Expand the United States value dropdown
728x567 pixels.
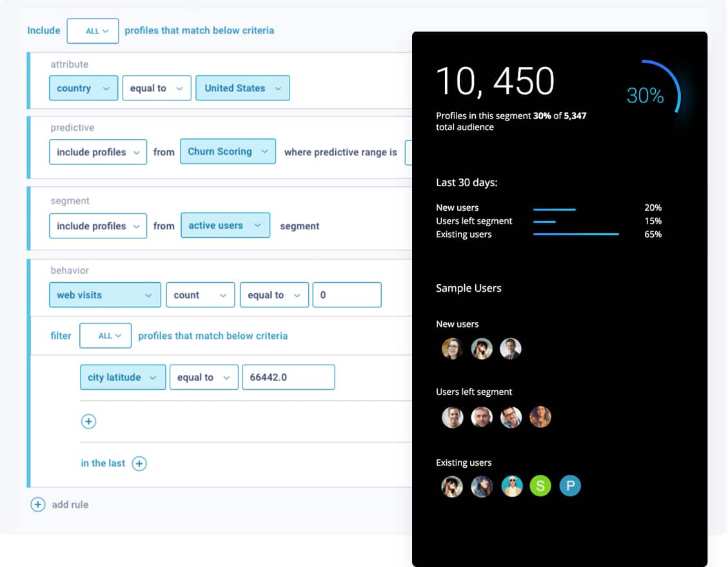[243, 88]
